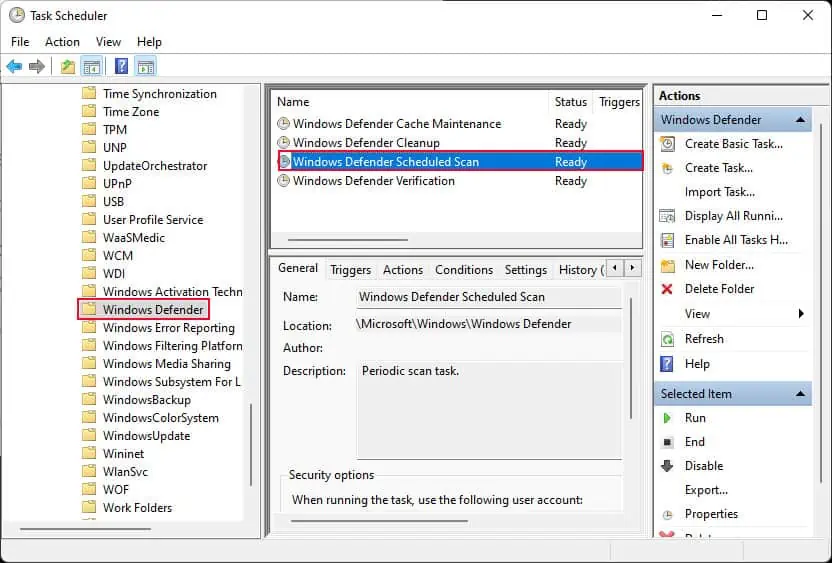This screenshot has height=563, width=832.
Task: Click the task details horizontal scrollbar
Action: [x=379, y=522]
